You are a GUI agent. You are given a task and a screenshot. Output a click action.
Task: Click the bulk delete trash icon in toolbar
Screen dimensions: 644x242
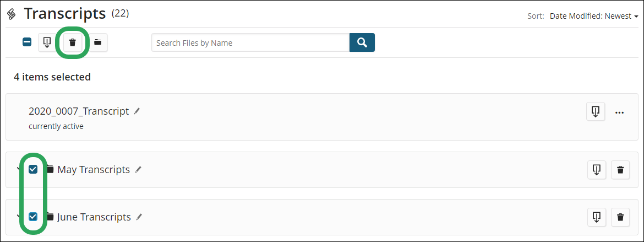(73, 42)
